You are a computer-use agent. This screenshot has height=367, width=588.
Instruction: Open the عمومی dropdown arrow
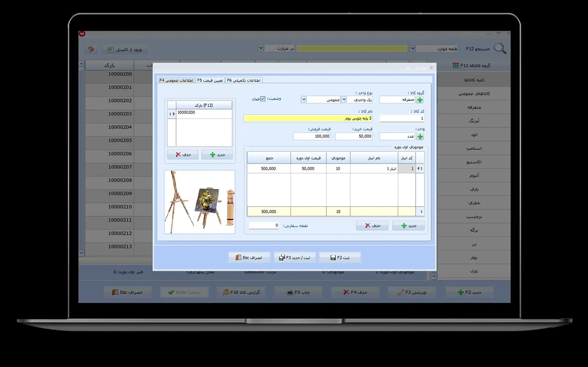pos(304,99)
